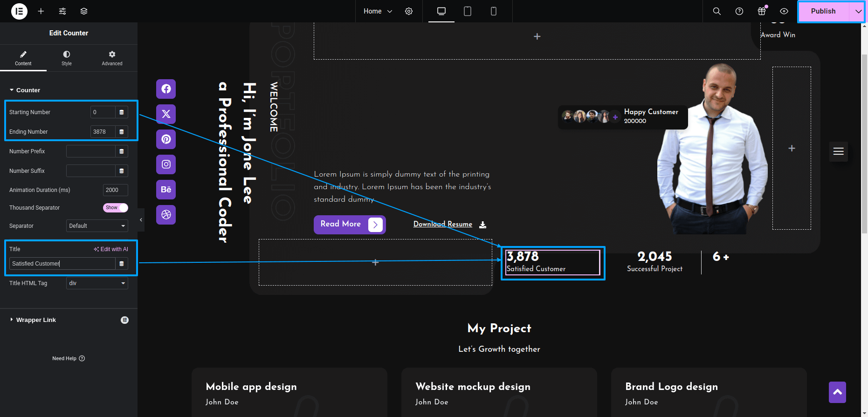868x417 pixels.
Task: Click the Publish button
Action: 823,11
